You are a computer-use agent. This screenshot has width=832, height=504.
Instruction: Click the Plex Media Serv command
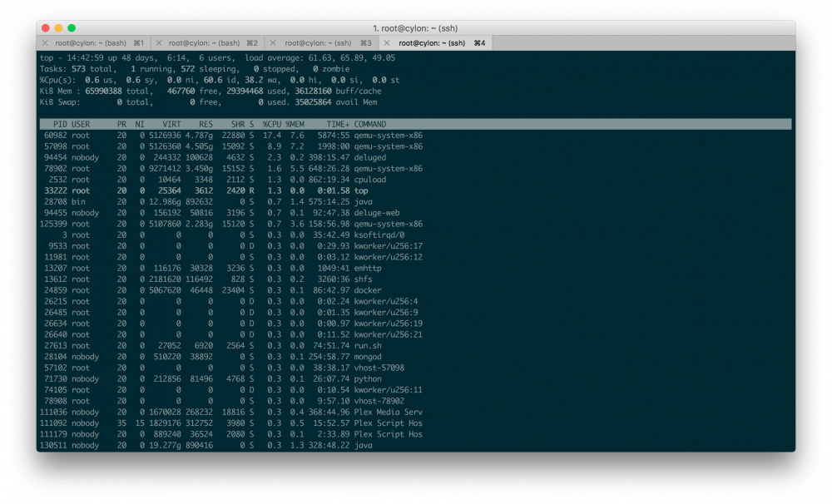click(388, 413)
